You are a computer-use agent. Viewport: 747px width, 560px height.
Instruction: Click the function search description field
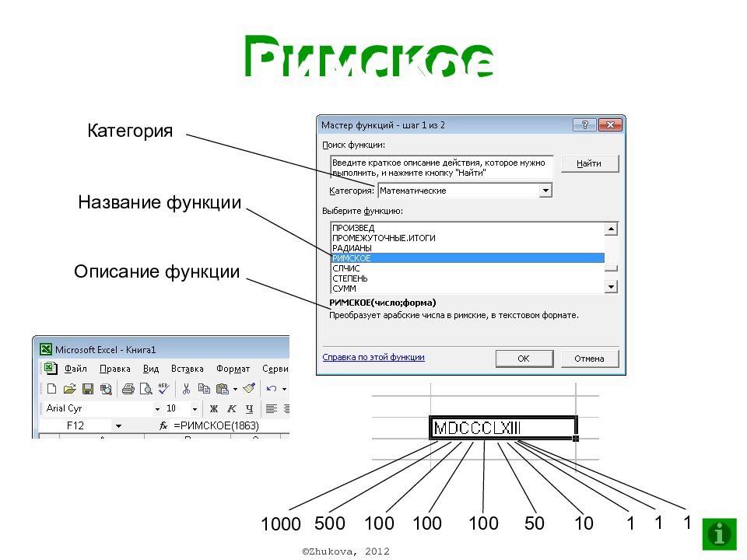click(442, 168)
